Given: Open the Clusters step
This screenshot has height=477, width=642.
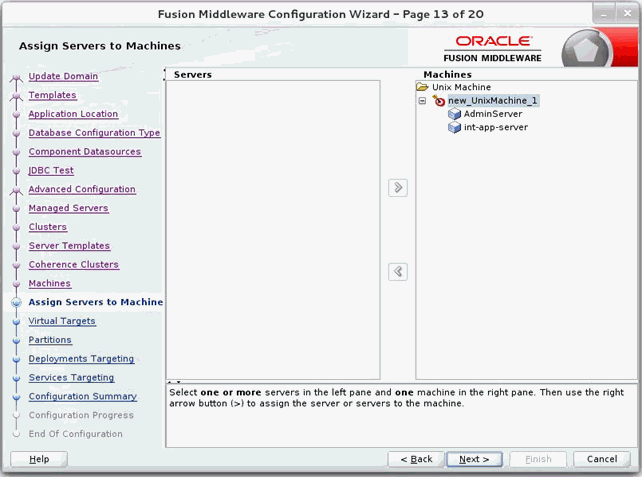Looking at the screenshot, I should click(47, 227).
